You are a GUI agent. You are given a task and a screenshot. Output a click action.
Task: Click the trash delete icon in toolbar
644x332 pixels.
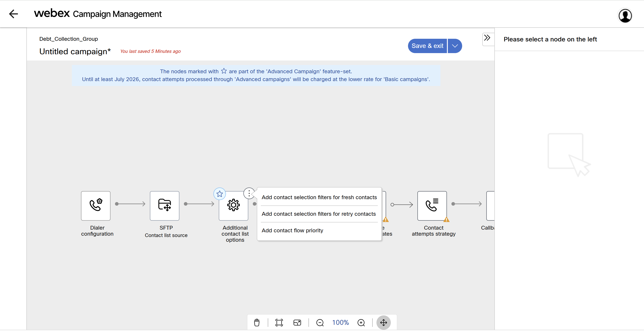[257, 323]
